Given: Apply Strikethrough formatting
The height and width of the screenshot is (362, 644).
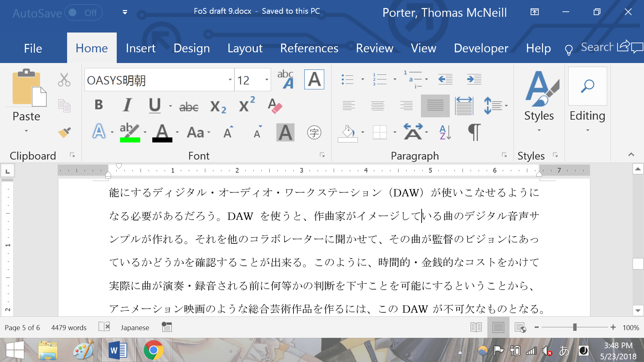Looking at the screenshot, I should point(189,107).
